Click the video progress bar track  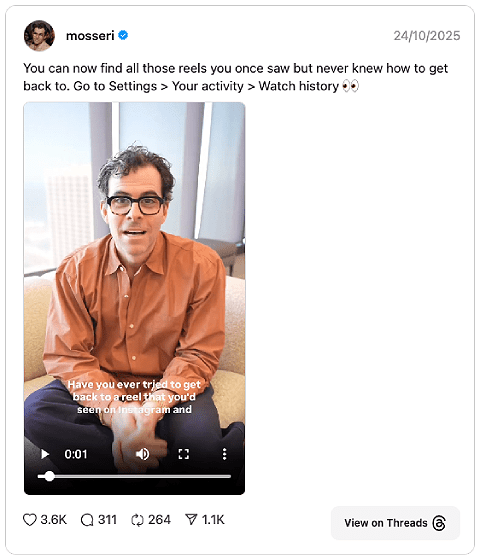point(134,476)
